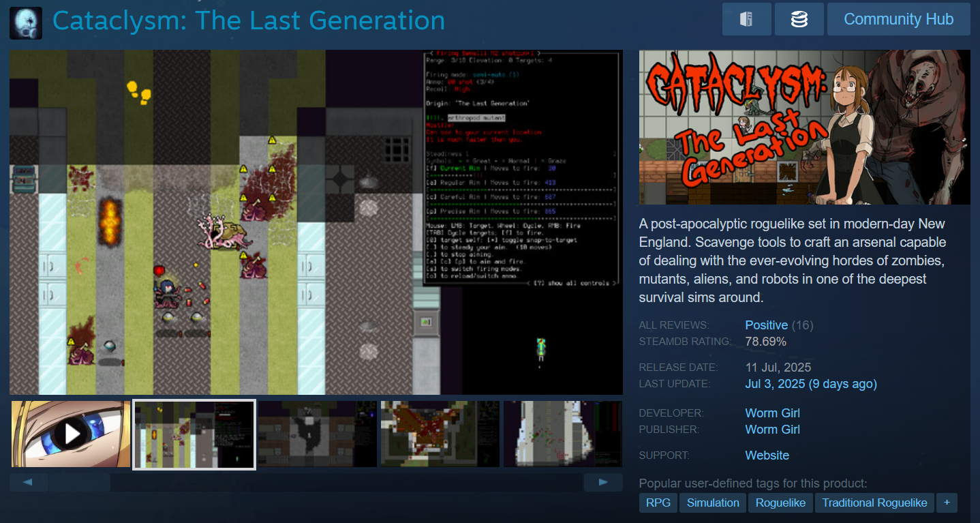This screenshot has height=523, width=980.
Task: Select the third thumbnail showing dark grey rooms
Action: (318, 434)
